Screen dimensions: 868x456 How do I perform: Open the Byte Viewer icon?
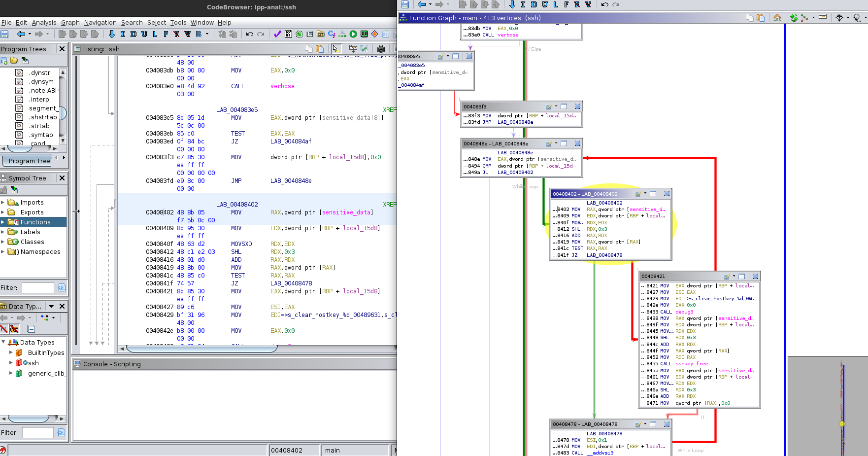[x=288, y=34]
